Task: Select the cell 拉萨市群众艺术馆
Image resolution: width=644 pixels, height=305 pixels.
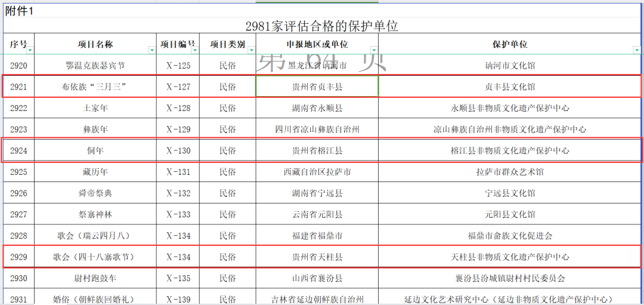Action: pos(510,172)
